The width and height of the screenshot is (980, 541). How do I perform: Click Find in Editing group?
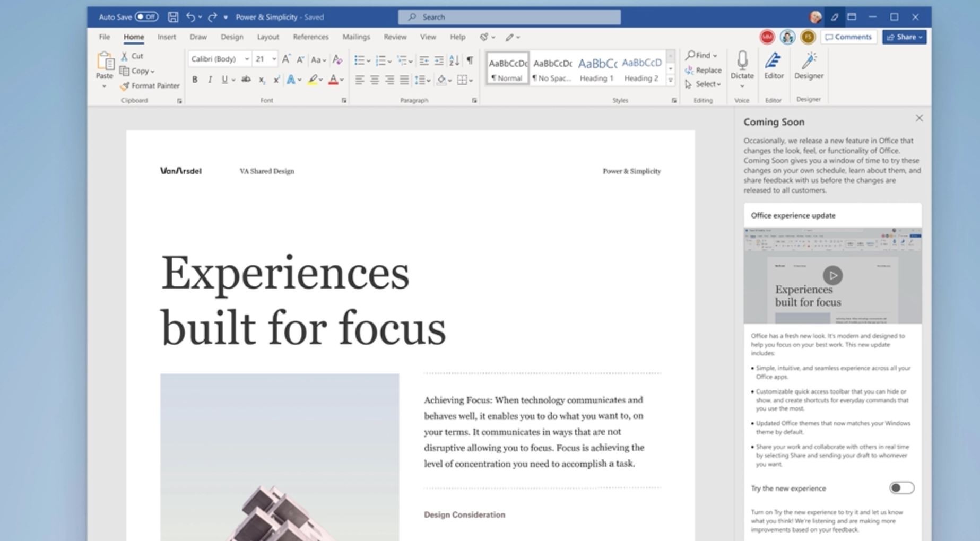click(x=701, y=55)
